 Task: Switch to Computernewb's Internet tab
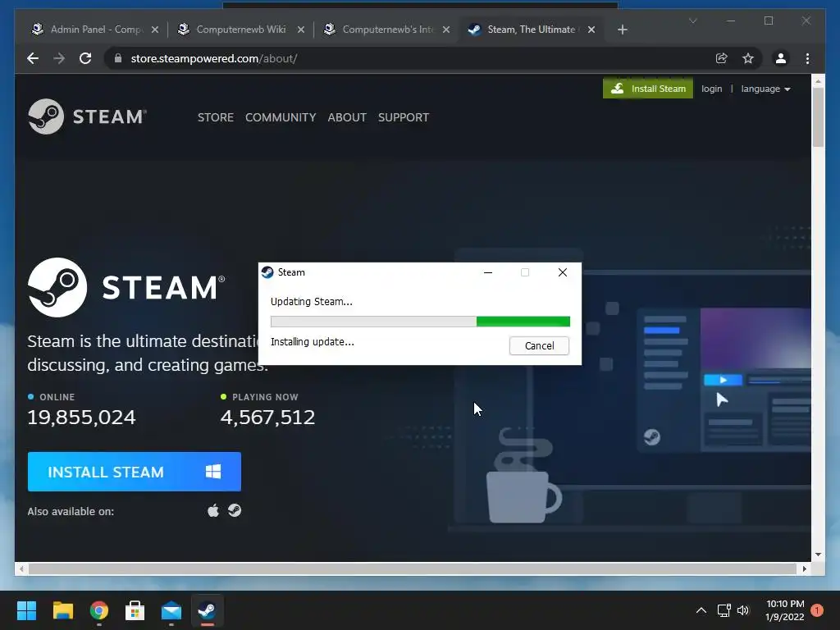[x=387, y=30]
